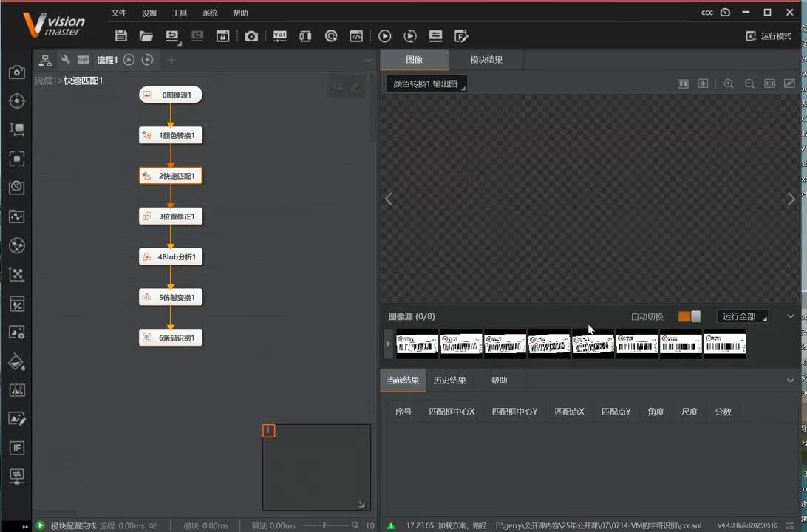Image resolution: width=807 pixels, height=532 pixels.
Task: Select the 3位置修正1 module node
Action: (171, 216)
